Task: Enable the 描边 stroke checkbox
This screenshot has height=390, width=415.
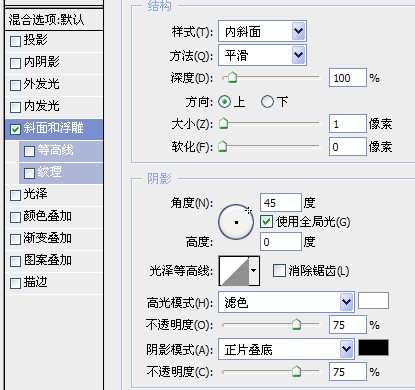Action: click(15, 283)
